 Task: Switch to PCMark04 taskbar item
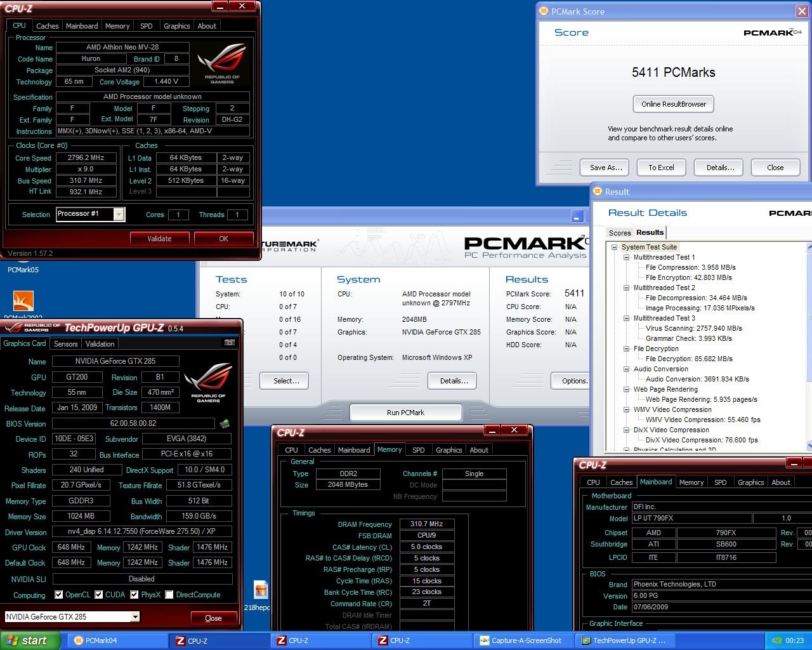tap(117, 640)
